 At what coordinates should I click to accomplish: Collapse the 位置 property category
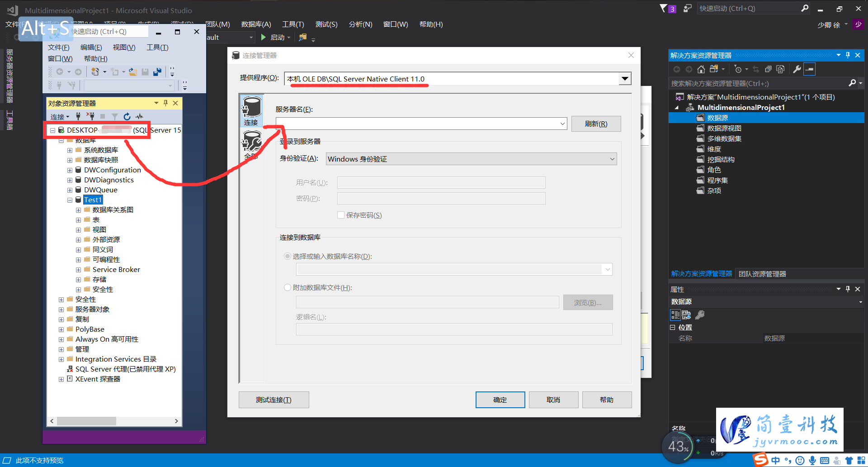click(x=673, y=327)
